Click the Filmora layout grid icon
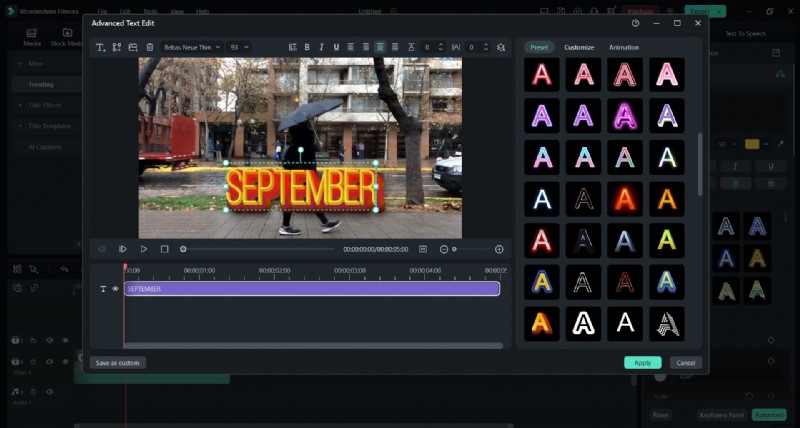The height and width of the screenshot is (428, 800). point(17,269)
